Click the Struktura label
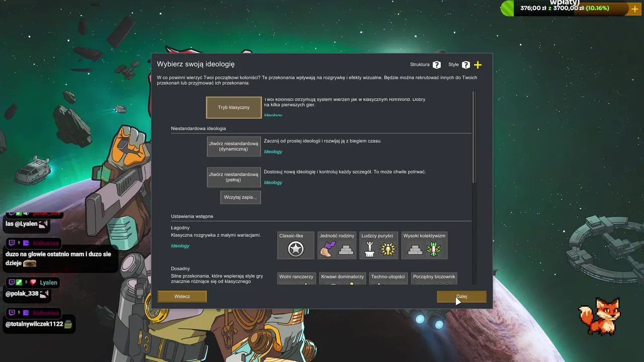 [420, 65]
